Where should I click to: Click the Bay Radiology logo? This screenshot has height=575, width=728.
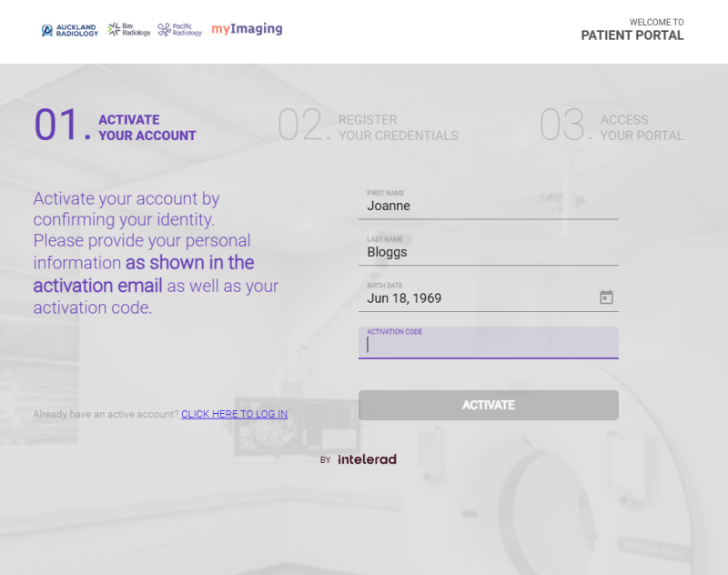[x=129, y=30]
